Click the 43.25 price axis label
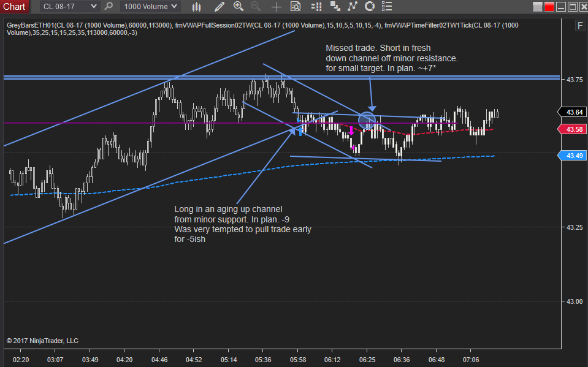 pyautogui.click(x=575, y=227)
